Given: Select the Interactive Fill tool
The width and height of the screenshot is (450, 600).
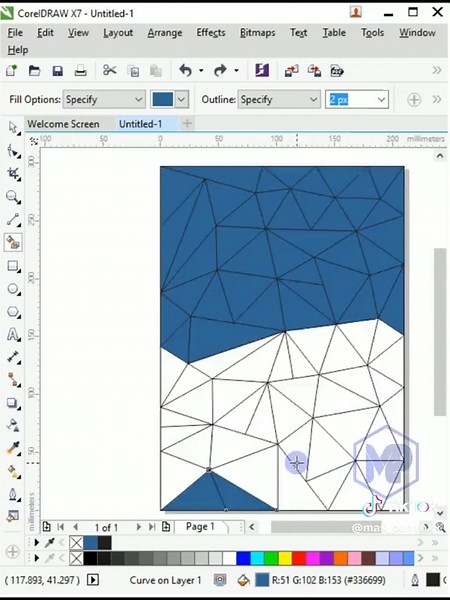Looking at the screenshot, I should 13,471.
